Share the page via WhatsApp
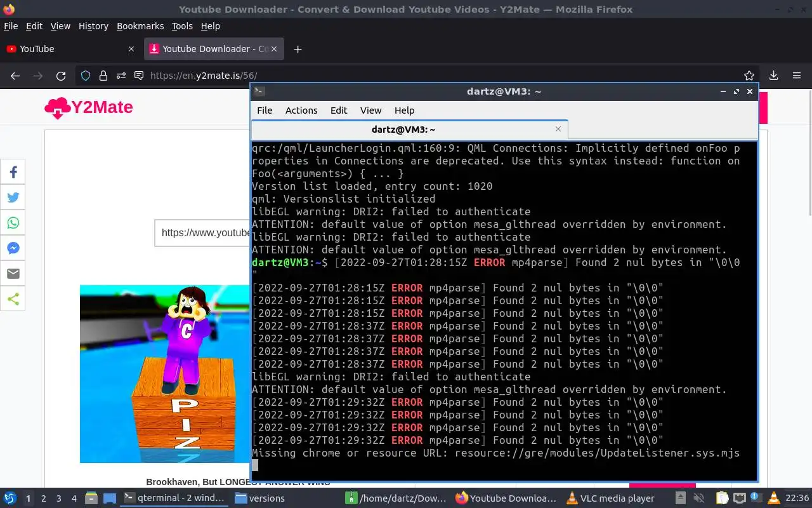Screen dimensions: 812x508 tap(13, 223)
